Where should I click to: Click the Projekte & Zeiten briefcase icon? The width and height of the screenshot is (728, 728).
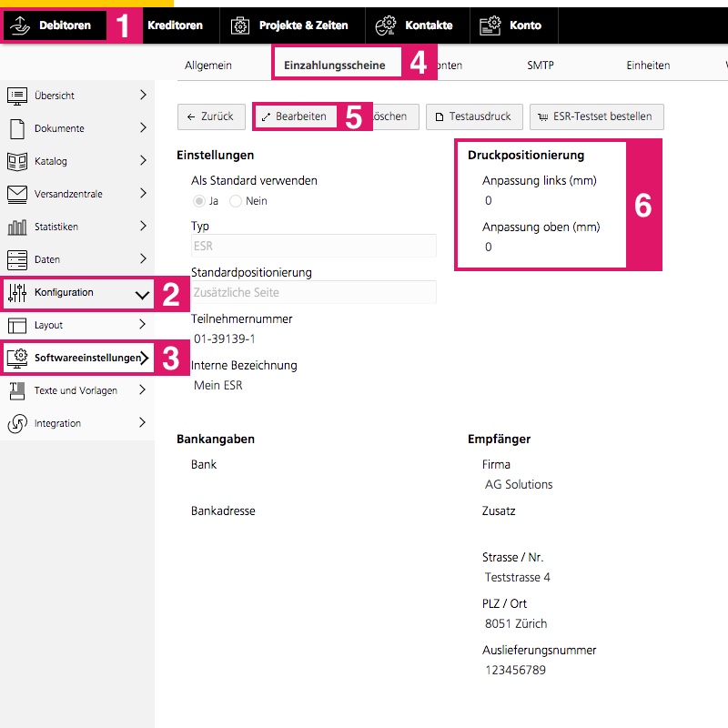click(240, 25)
